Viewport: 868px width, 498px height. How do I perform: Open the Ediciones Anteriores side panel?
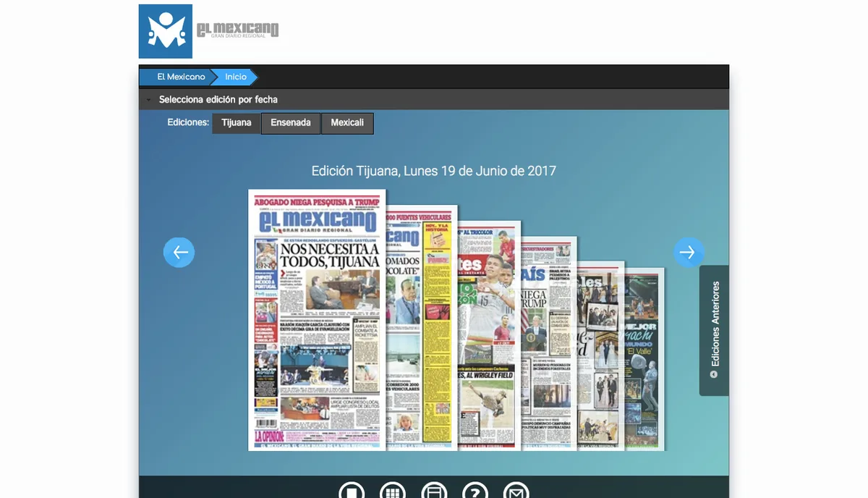click(x=714, y=330)
